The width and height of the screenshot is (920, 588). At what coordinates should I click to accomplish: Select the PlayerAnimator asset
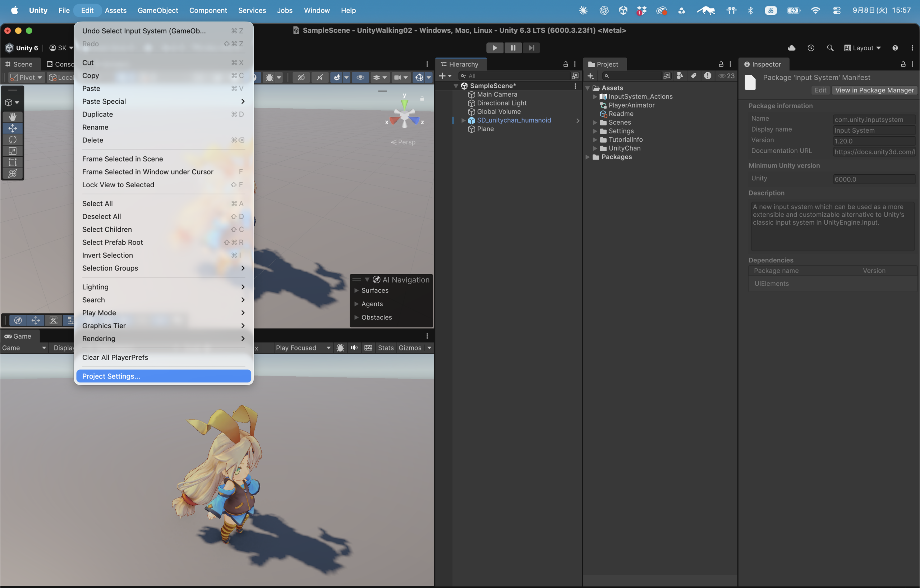pos(631,105)
